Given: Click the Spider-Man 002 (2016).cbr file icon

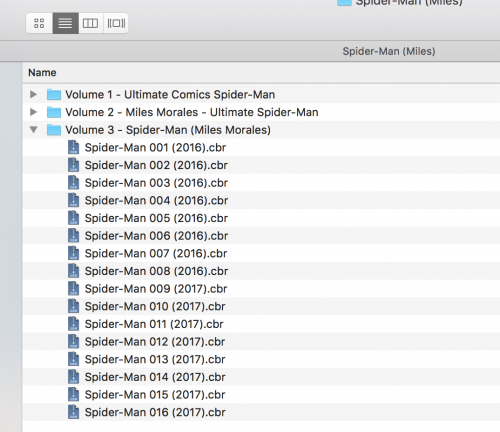Looking at the screenshot, I should tap(73, 165).
